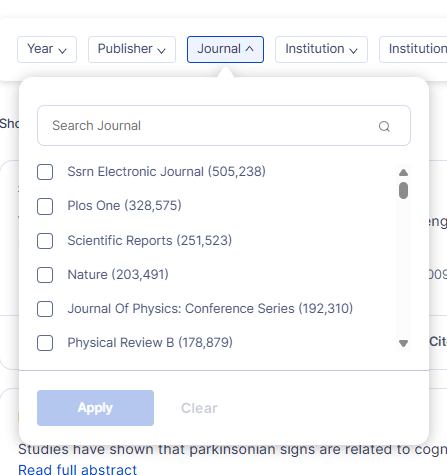
Task: Click the scrollbar down arrow in journal list
Action: 403,343
